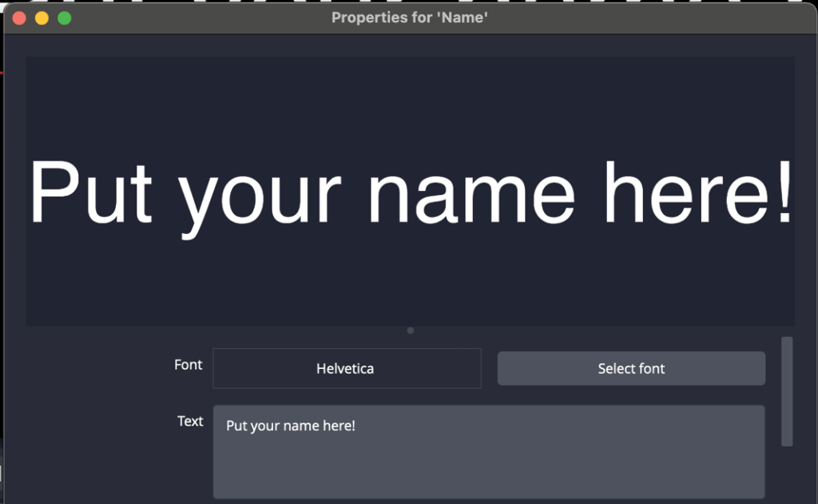Click the vertical scrollbar in properties panel
The image size is (818, 504).
(787, 391)
